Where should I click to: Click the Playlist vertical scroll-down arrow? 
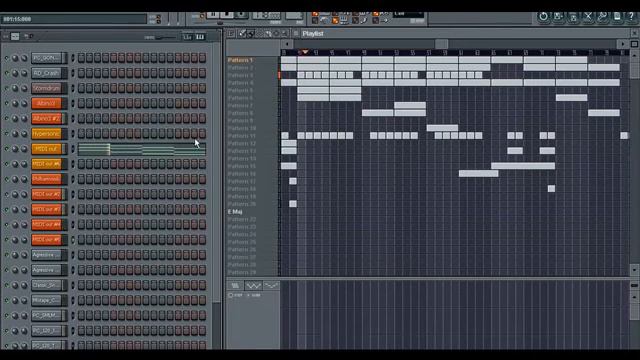pos(634,269)
